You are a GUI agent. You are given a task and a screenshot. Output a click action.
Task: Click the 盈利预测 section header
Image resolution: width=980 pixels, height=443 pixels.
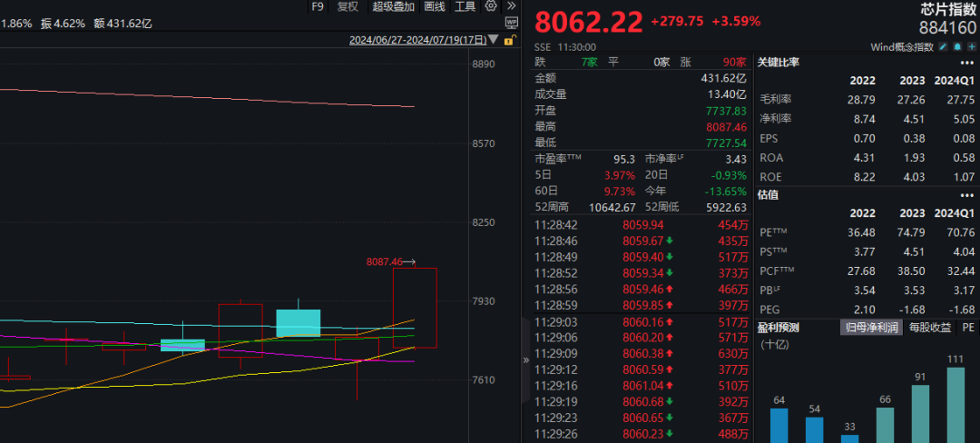click(779, 327)
